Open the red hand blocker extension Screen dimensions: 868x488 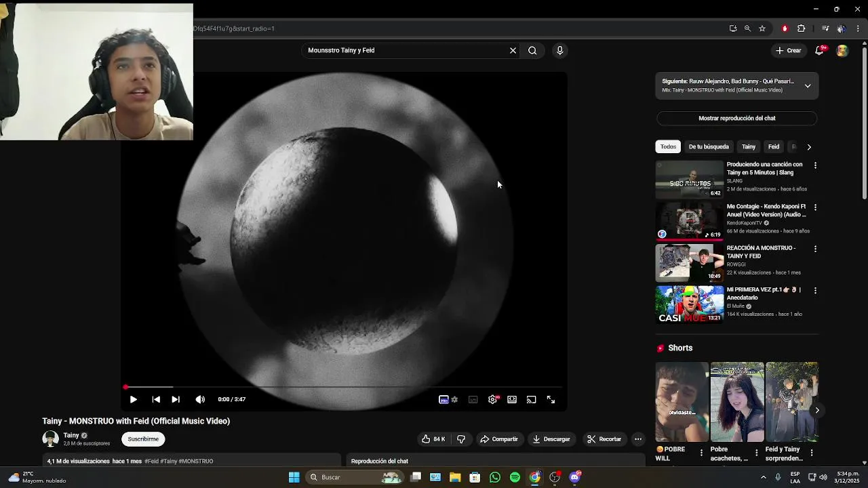(785, 28)
